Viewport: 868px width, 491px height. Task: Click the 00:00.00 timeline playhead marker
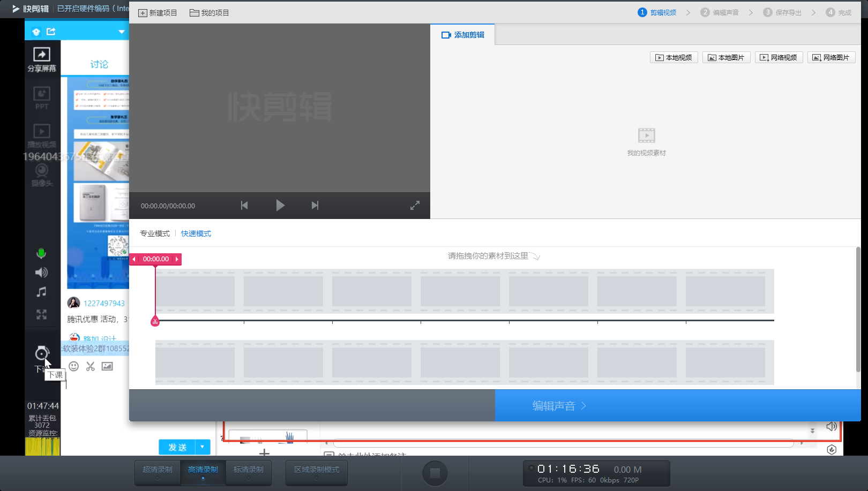pyautogui.click(x=156, y=259)
